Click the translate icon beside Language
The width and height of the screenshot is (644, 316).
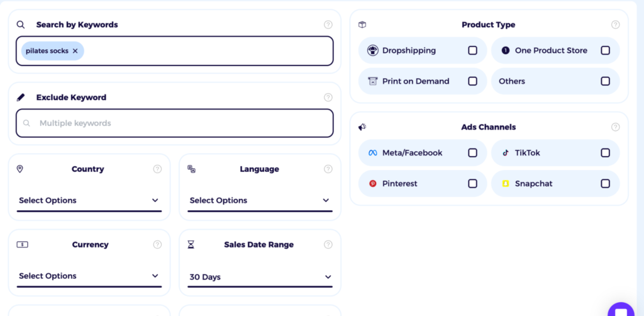[x=191, y=169]
